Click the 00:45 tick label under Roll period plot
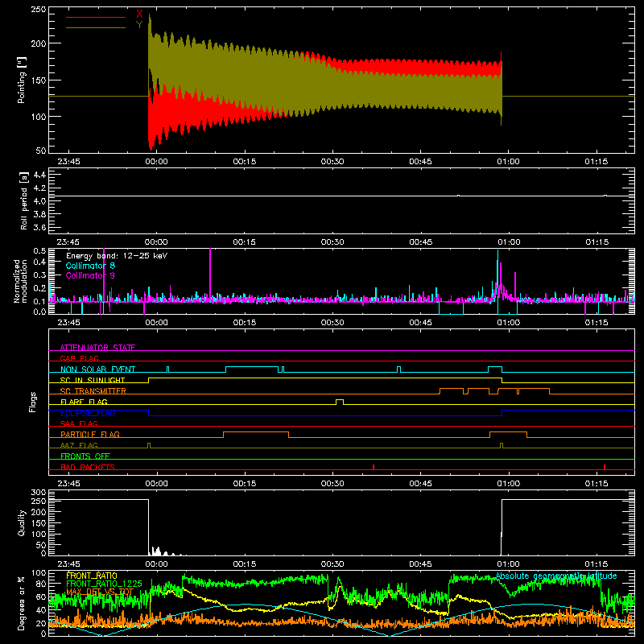Screen dimensions: 644x644 pyautogui.click(x=420, y=242)
